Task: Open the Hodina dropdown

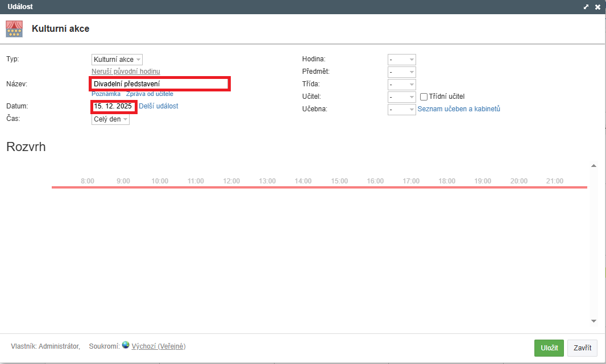Action: click(x=401, y=60)
